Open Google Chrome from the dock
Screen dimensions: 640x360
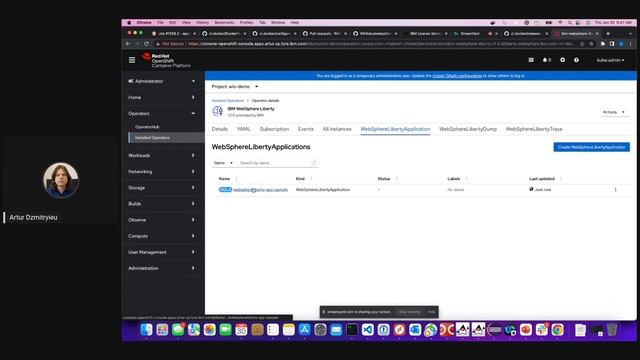[558, 330]
